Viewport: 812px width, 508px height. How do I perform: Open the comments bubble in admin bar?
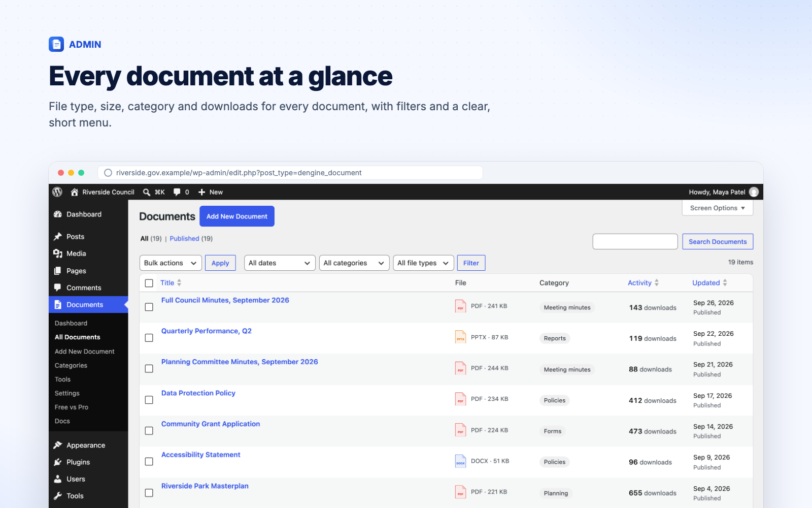tap(177, 192)
